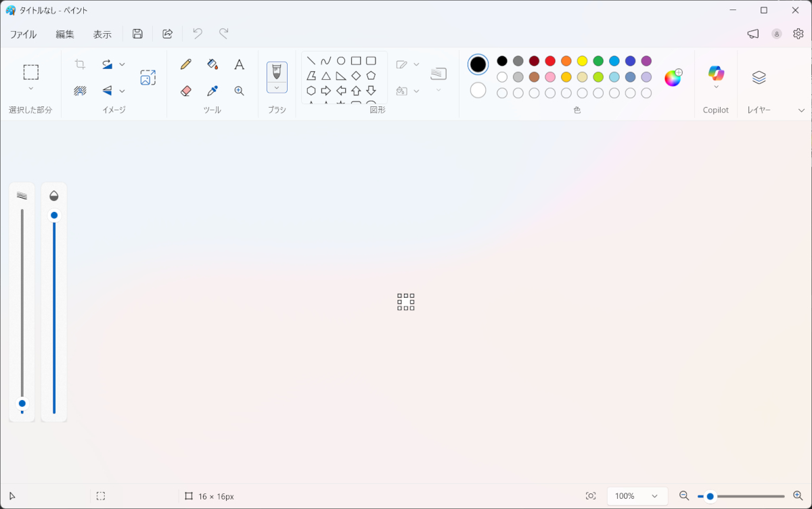
Task: Pick the purple color swatch
Action: [x=646, y=61]
